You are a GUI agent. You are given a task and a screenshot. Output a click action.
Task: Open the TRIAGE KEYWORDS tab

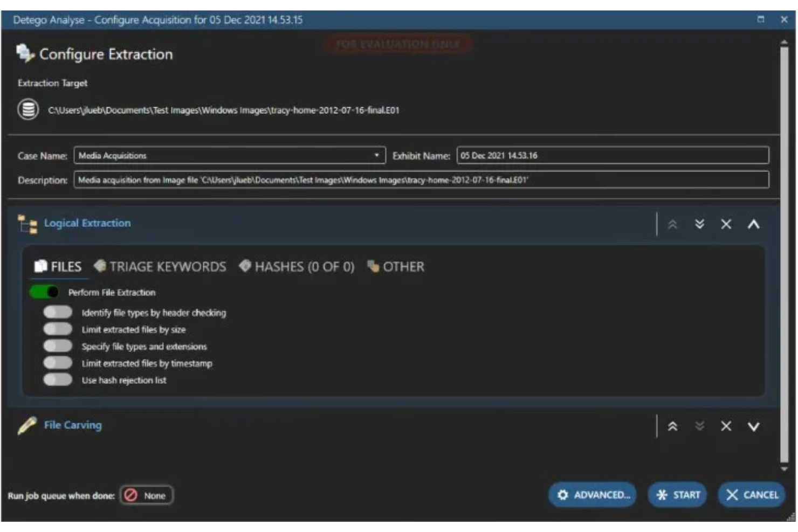(160, 267)
